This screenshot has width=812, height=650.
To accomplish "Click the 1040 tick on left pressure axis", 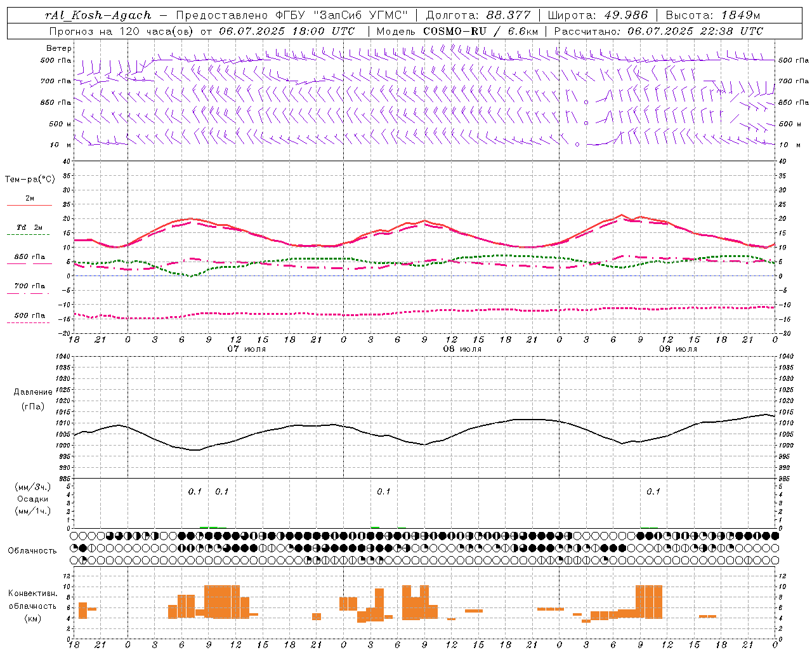I will pos(62,357).
